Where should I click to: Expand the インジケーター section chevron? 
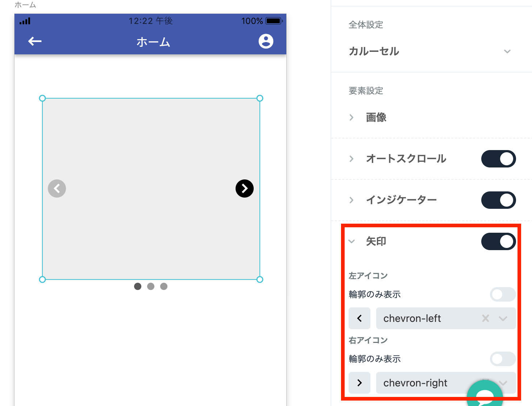tap(352, 200)
